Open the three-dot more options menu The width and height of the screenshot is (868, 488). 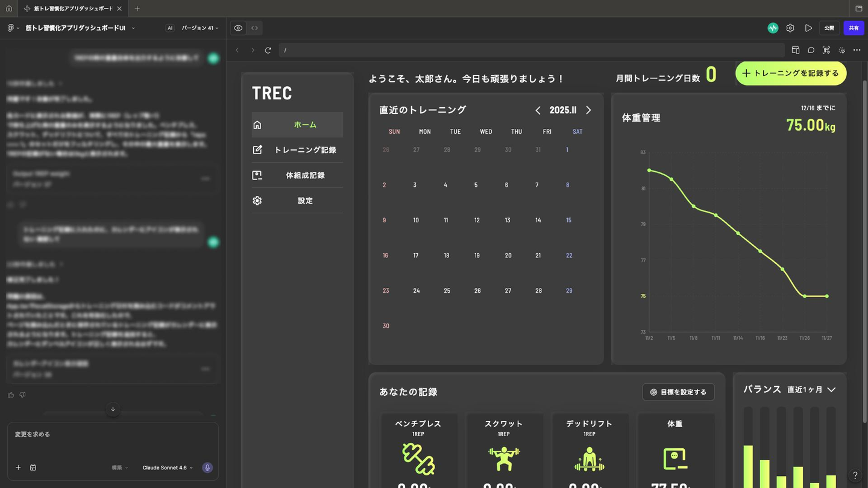point(857,50)
